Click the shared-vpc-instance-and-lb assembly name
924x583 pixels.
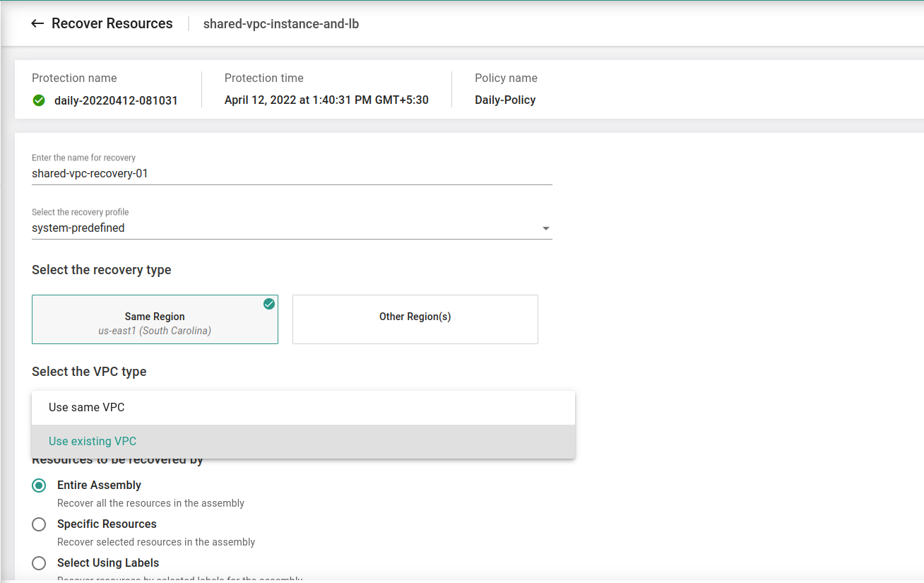(x=281, y=24)
